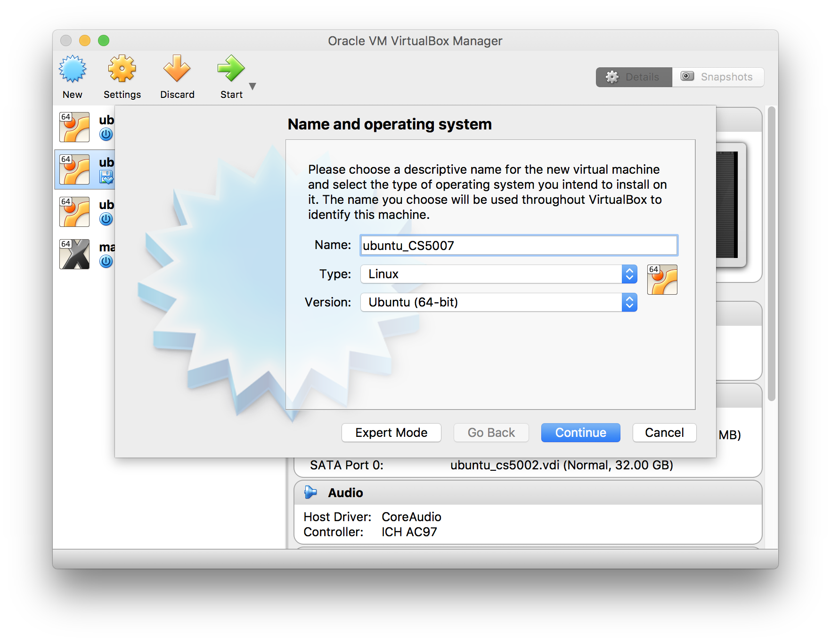Select the saved-state ubuntu VM entry
Image resolution: width=831 pixels, height=644 pixels.
pyautogui.click(x=85, y=169)
